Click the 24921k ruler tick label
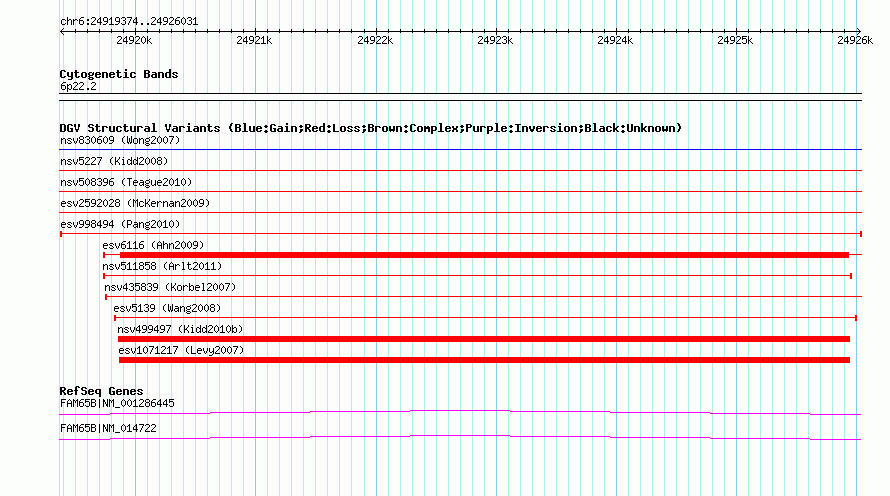The width and height of the screenshot is (890, 496). pos(254,40)
